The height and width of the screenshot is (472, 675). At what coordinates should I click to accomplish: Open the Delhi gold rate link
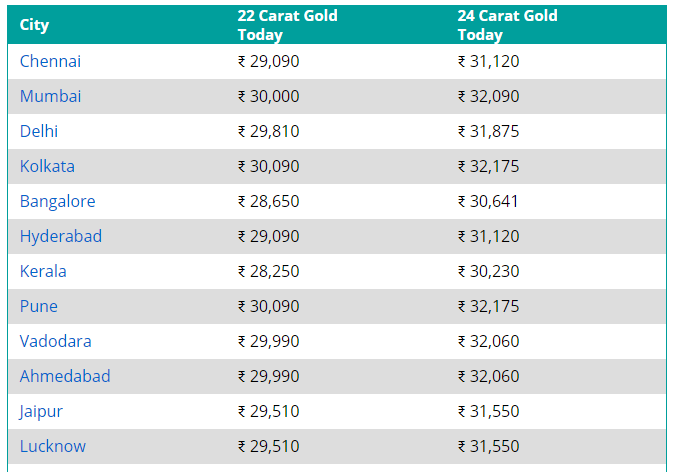tap(39, 131)
